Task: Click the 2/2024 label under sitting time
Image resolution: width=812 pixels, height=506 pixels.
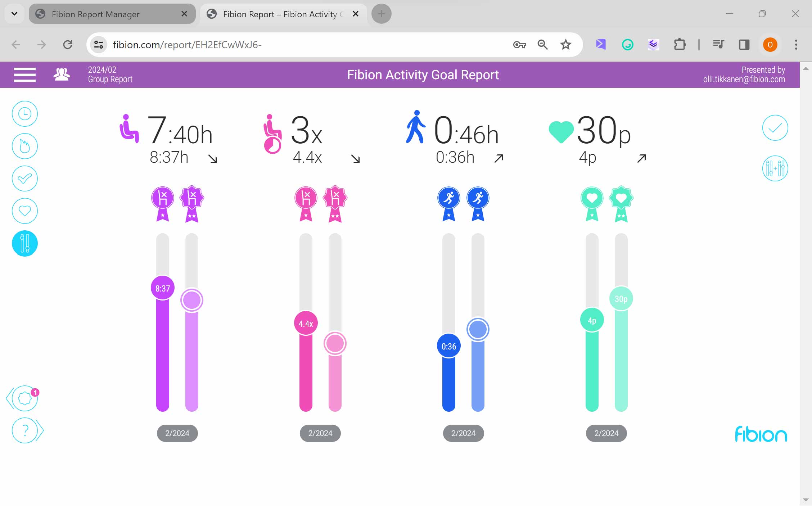Action: (x=177, y=433)
